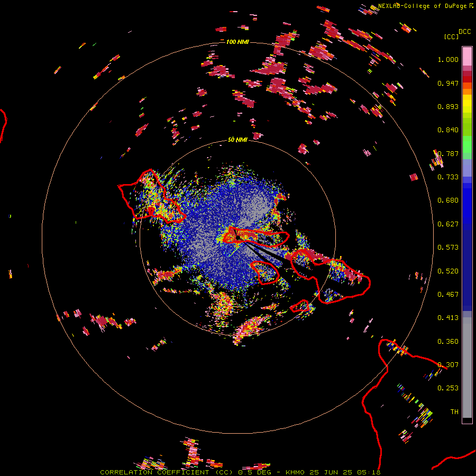Select the 0.947 value on the scale
476x476 pixels.
tap(448, 83)
